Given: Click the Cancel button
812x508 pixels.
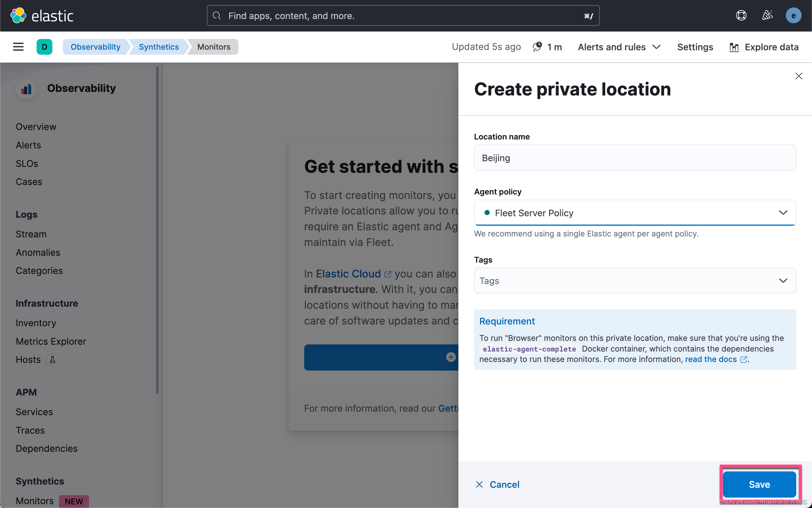Looking at the screenshot, I should point(498,484).
